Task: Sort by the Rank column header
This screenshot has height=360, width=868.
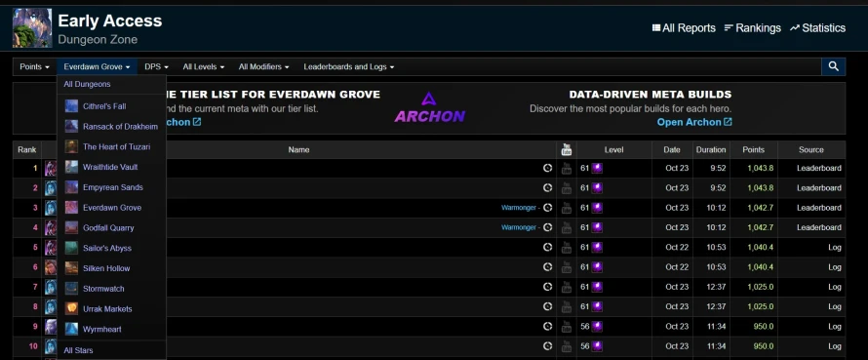Action: pyautogui.click(x=26, y=149)
